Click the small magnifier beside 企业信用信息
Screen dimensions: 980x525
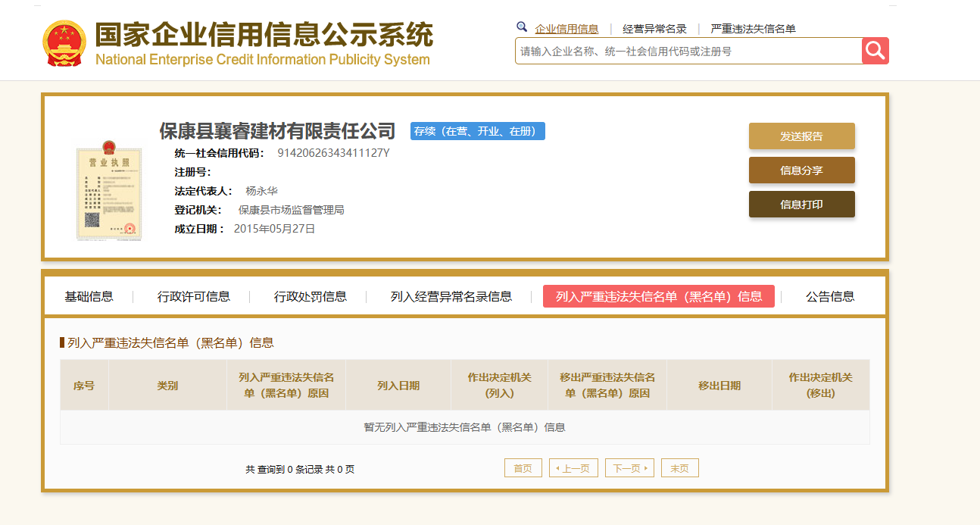522,27
